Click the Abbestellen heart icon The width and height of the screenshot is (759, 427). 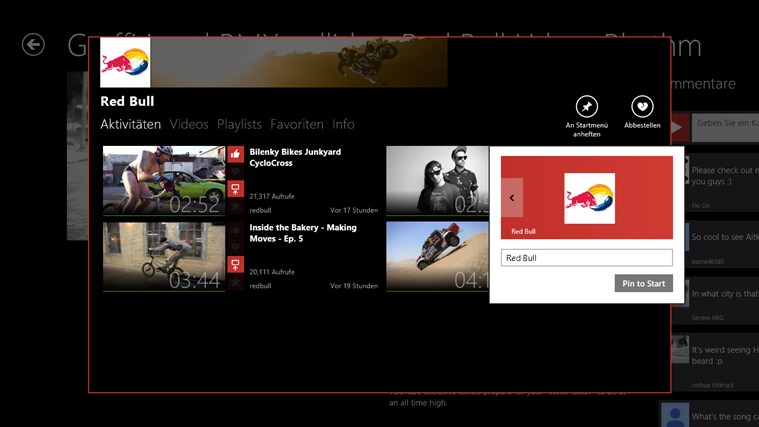(642, 107)
